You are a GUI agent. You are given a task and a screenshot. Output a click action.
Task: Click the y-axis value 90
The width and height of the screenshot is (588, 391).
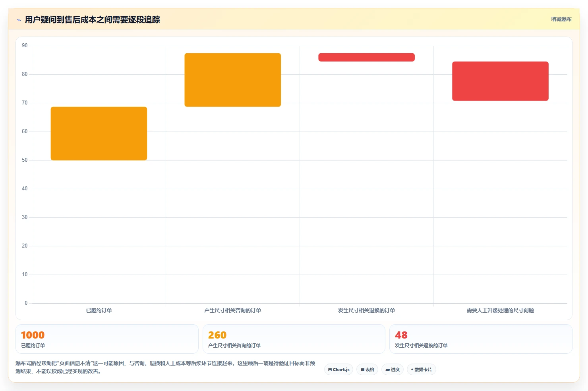pos(25,46)
